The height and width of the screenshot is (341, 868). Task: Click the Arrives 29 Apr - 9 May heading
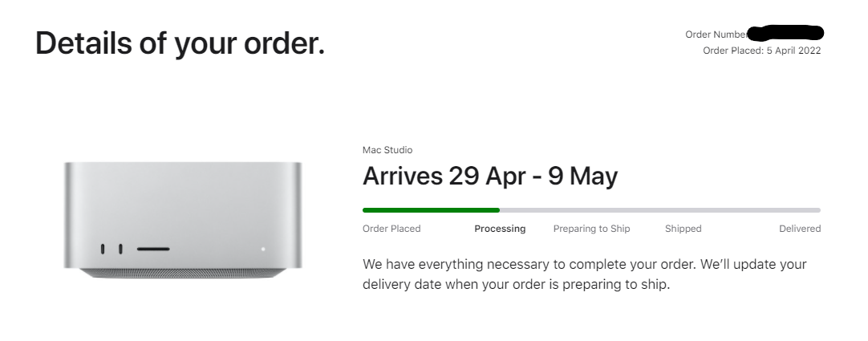coord(490,176)
